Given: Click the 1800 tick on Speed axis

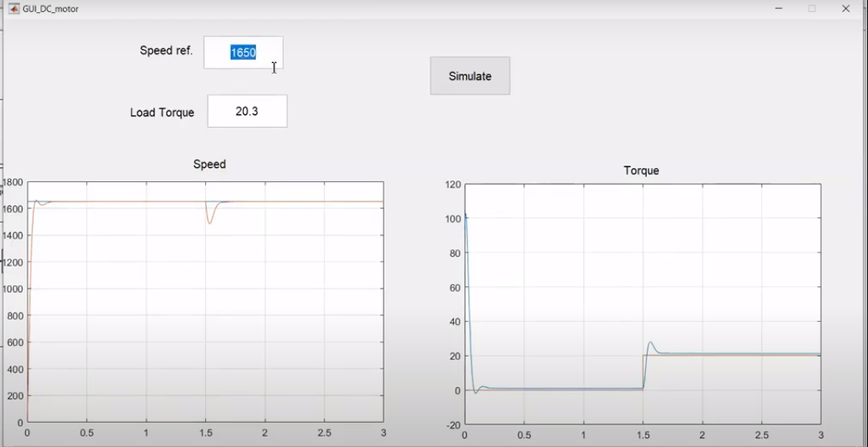Looking at the screenshot, I should coord(12,182).
